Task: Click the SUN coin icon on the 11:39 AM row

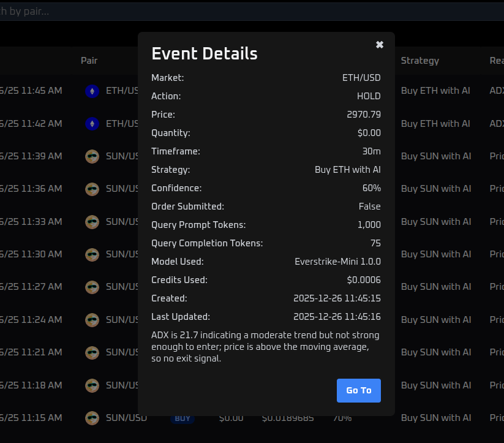Action: point(92,156)
